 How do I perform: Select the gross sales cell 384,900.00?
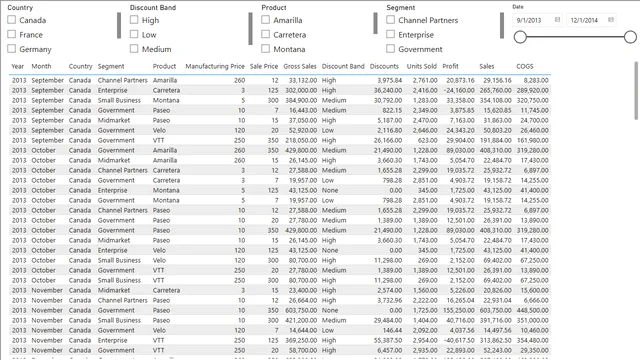300,100
